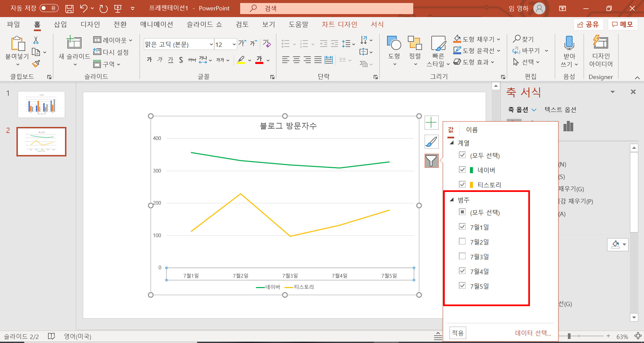Collapse the 범주 section triangle
The height and width of the screenshot is (343, 644).
pyautogui.click(x=452, y=200)
